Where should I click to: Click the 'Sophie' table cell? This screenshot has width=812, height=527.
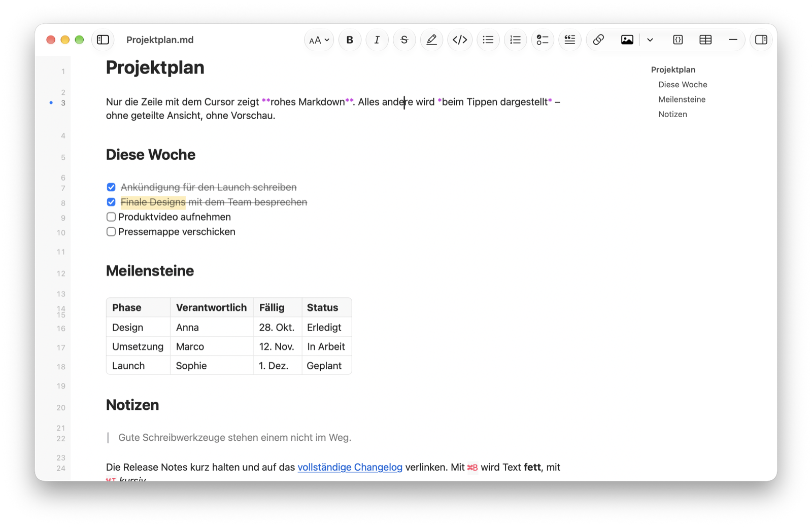point(212,366)
